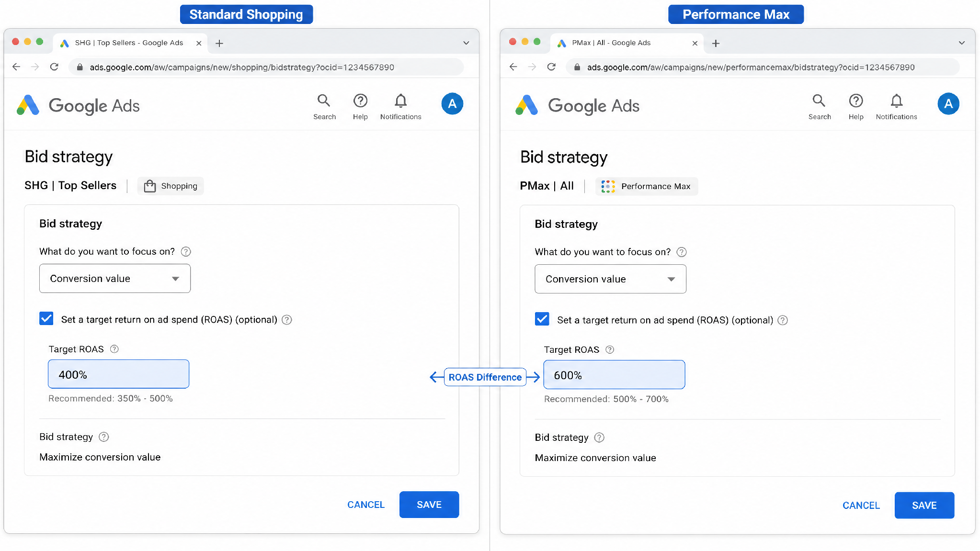
Task: Go back in the Standard Shopping browser
Action: click(16, 67)
